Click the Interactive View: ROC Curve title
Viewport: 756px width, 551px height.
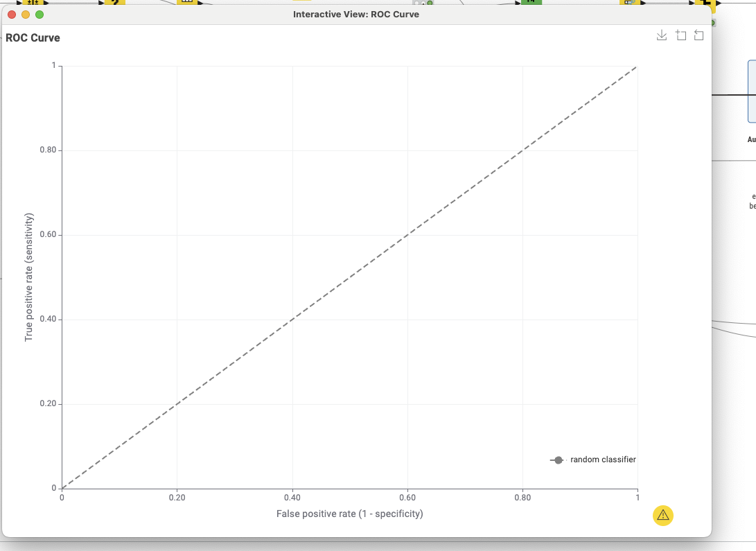click(355, 15)
